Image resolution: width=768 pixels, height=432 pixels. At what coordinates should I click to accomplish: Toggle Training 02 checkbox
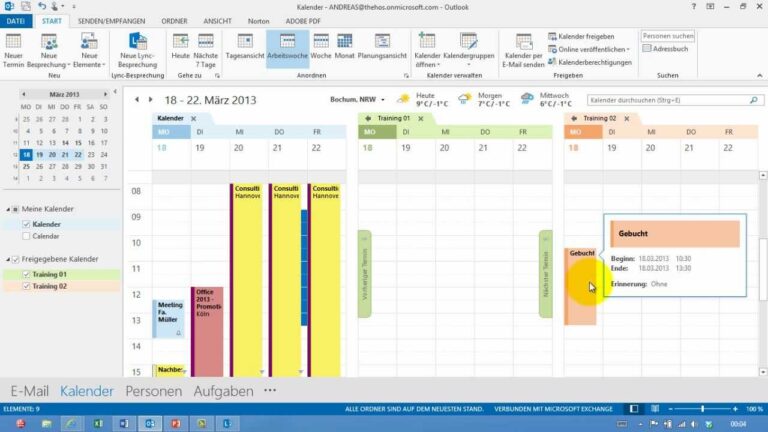point(26,286)
